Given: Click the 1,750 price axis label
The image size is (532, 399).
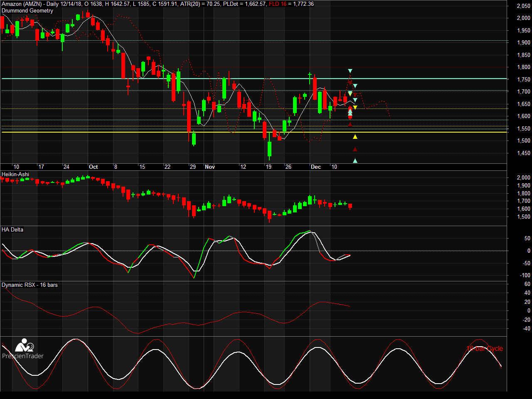Looking at the screenshot, I should [523, 79].
